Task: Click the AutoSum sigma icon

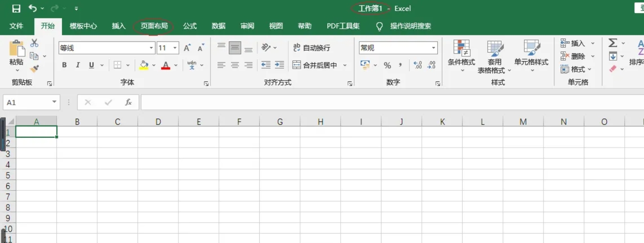Action: (x=613, y=43)
